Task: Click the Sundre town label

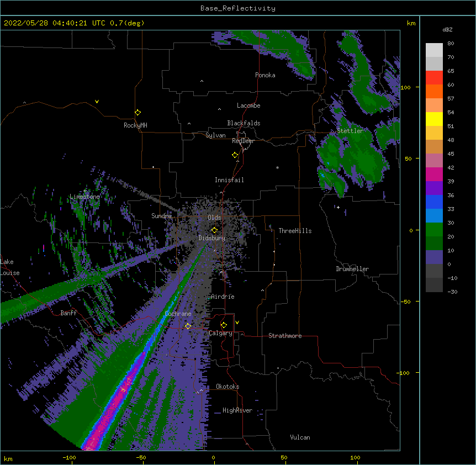Action: 161,216
